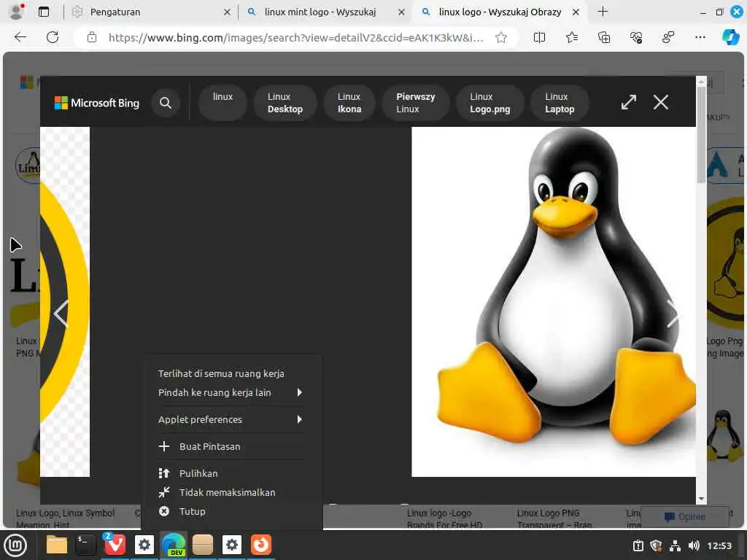
Task: Click the Tux penguin main image
Action: tap(554, 301)
